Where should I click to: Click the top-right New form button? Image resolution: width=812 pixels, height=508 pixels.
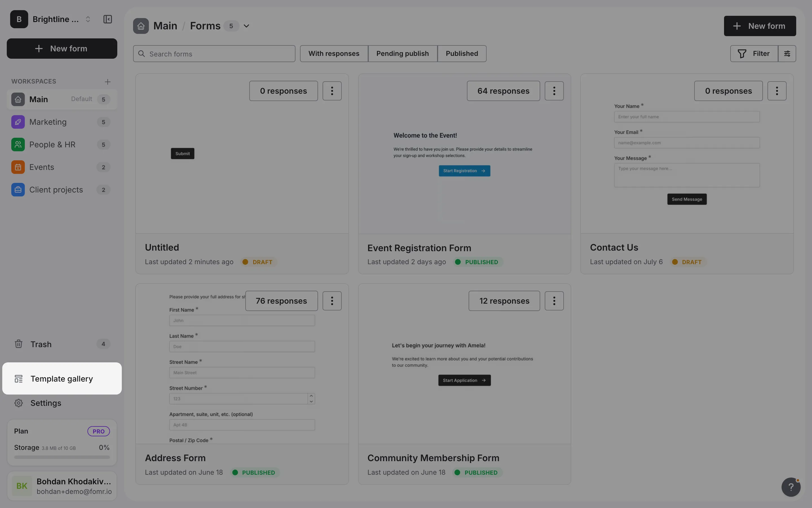point(760,26)
